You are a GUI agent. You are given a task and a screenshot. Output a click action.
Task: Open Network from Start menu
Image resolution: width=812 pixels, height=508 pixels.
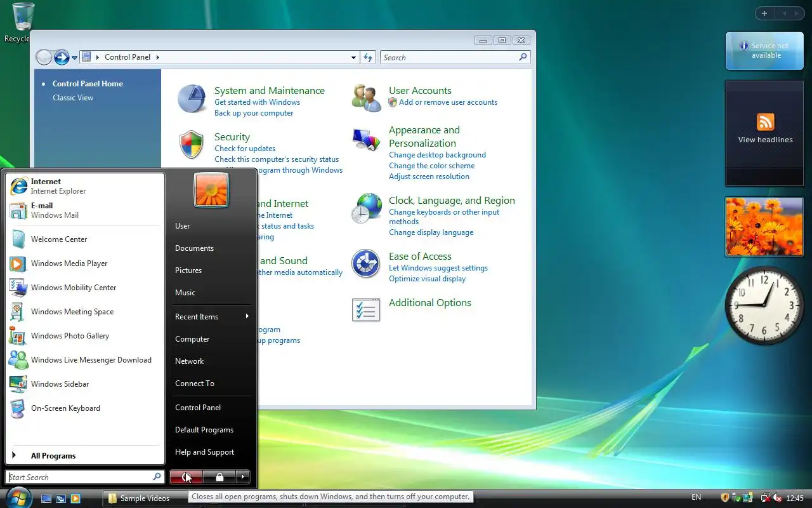click(211, 361)
